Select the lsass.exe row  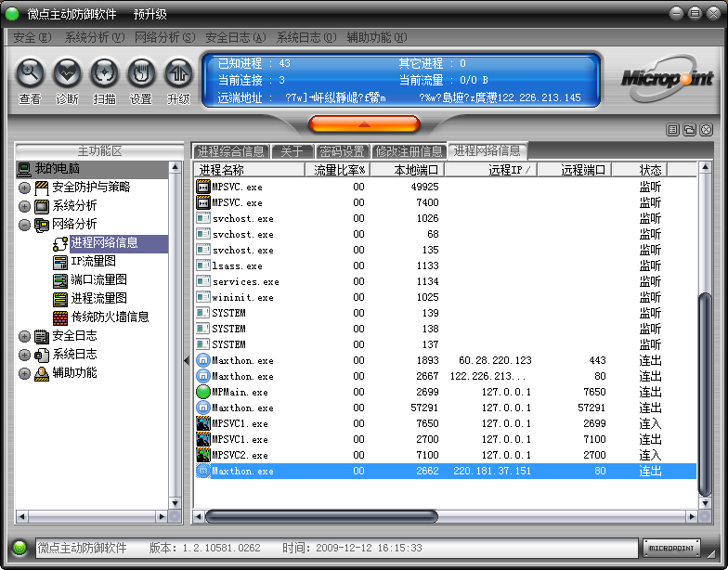446,266
